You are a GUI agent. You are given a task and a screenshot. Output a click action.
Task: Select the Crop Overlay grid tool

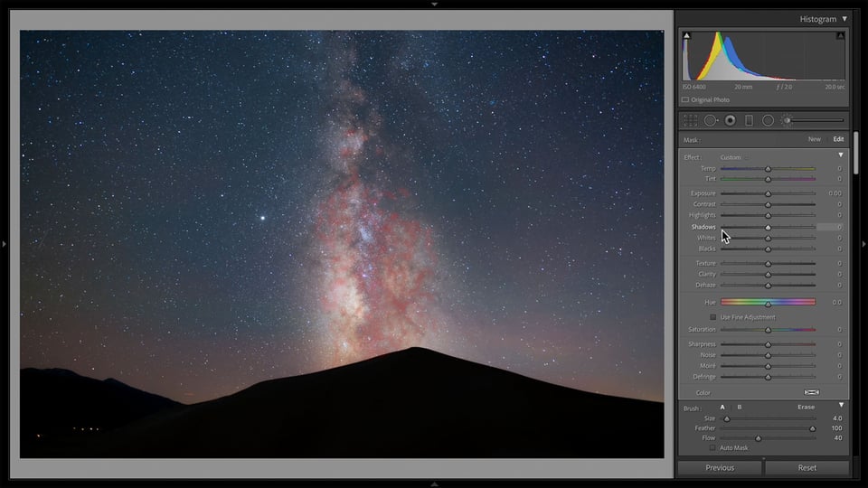(690, 120)
